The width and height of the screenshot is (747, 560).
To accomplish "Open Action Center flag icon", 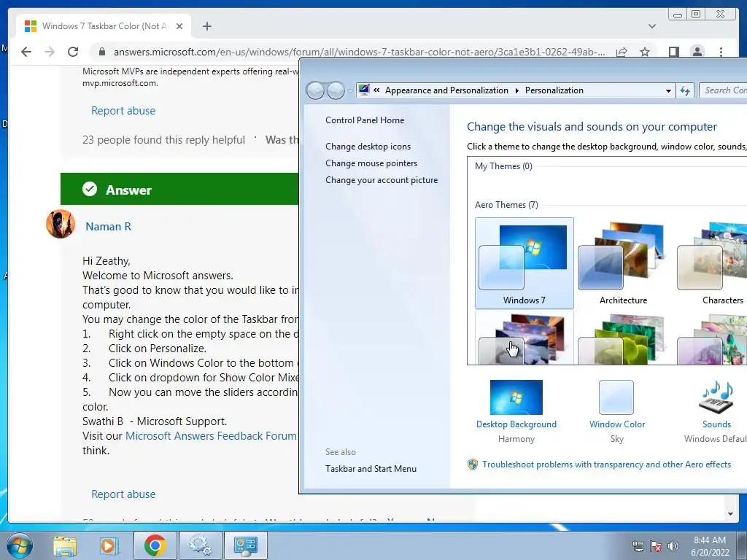I will pos(656,546).
